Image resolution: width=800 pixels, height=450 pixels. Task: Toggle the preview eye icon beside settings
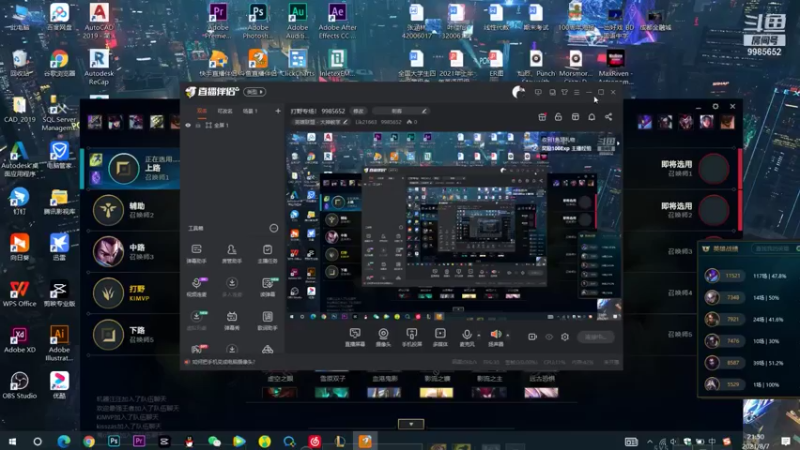pos(549,337)
